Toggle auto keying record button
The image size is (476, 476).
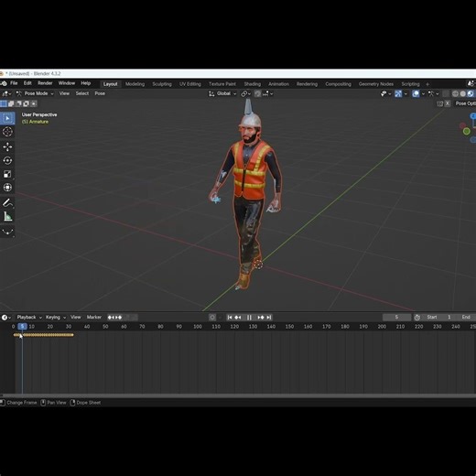(x=212, y=318)
